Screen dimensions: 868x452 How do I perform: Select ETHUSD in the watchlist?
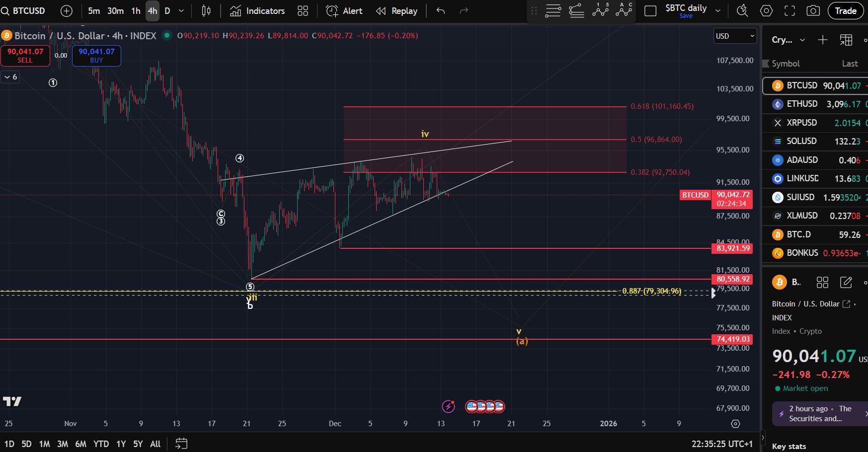pos(815,104)
